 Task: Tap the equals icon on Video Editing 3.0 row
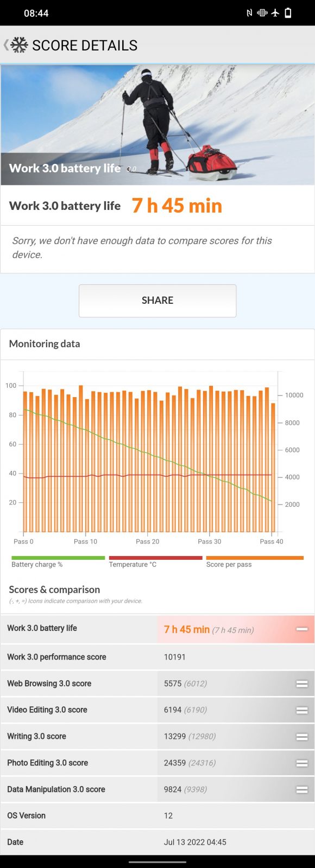point(302,710)
